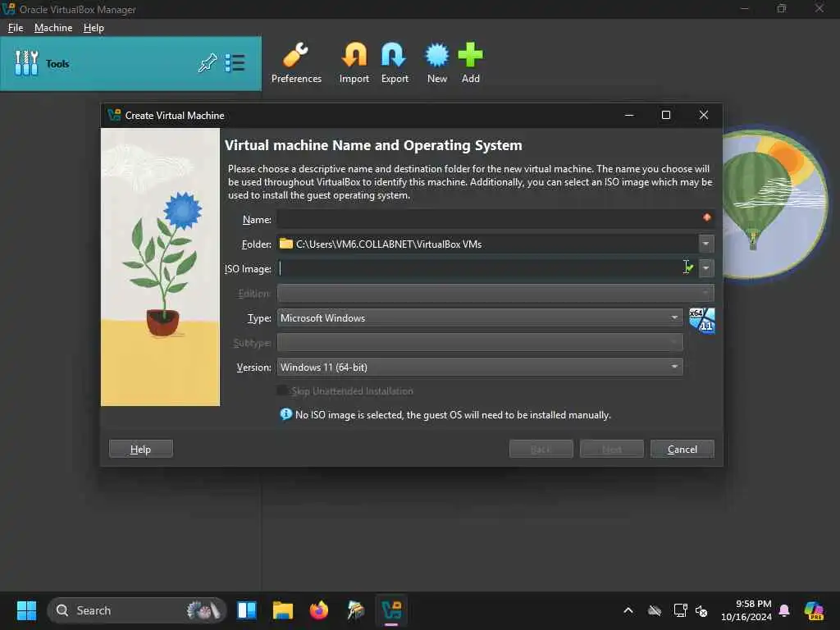Click the green Add machine icon
This screenshot has width=840, height=630.
click(x=470, y=62)
